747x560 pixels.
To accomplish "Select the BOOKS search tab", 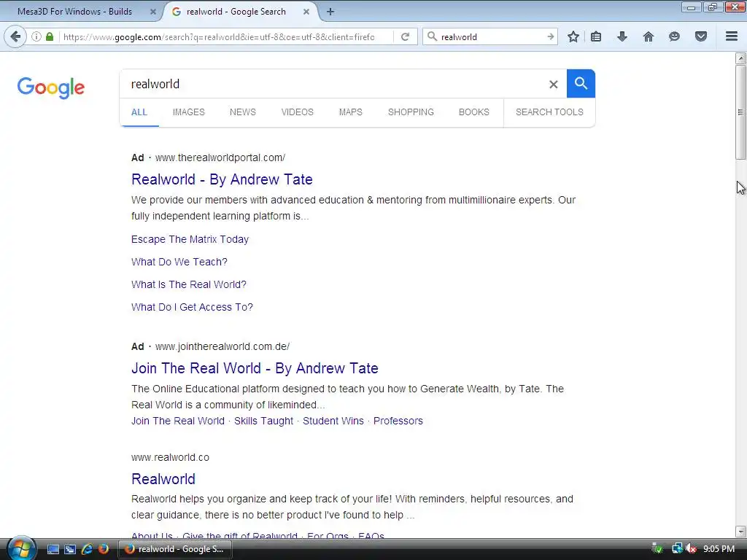I will pos(474,112).
